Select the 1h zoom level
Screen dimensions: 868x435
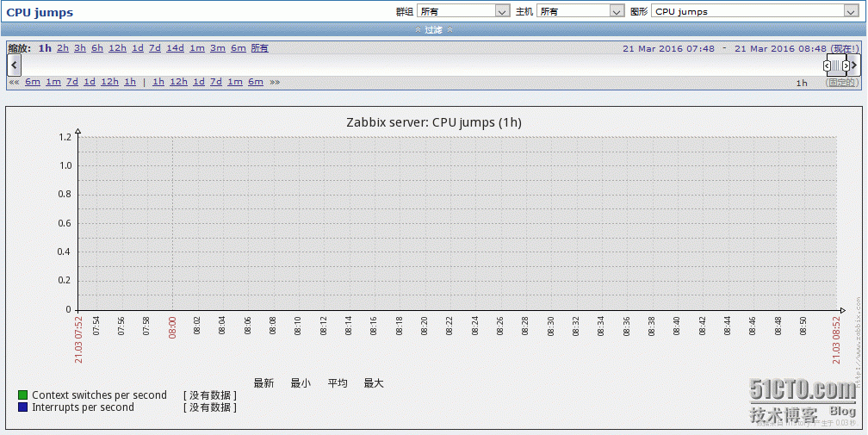[x=45, y=48]
